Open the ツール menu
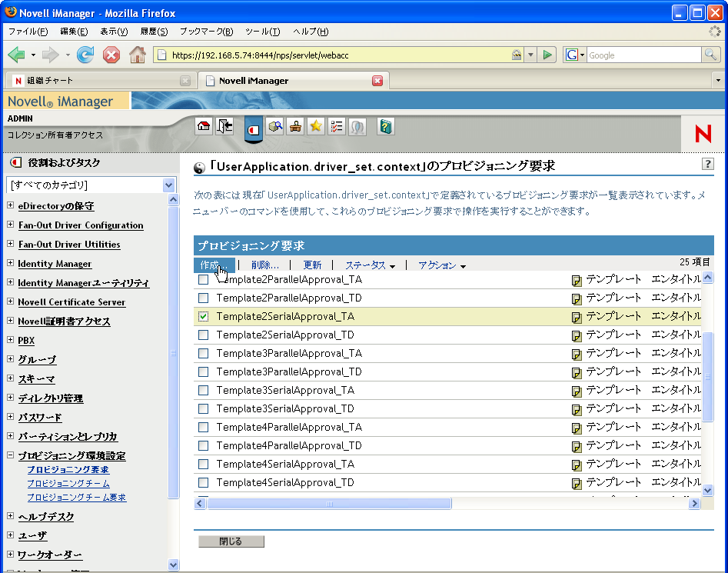 click(263, 32)
